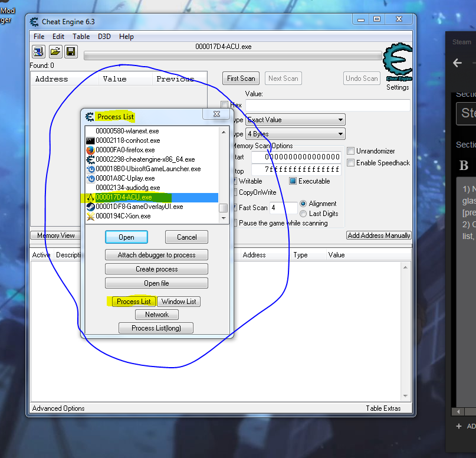The image size is (476, 458).
Task: Open the Edit menu
Action: point(58,37)
